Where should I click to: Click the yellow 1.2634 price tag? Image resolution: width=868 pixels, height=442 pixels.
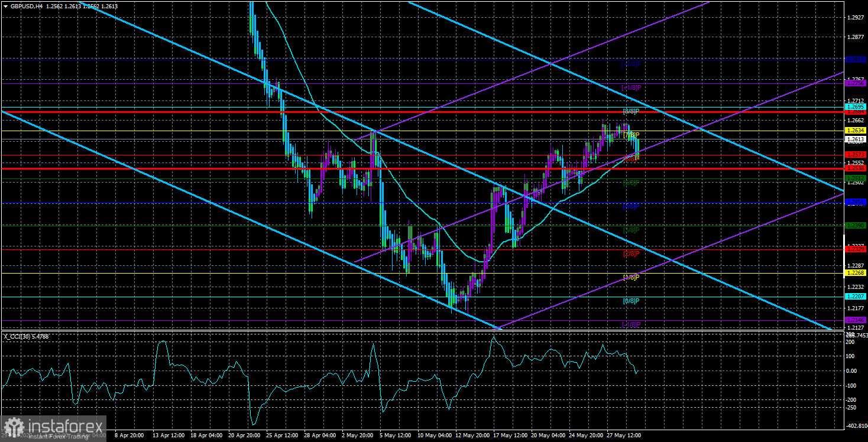856,130
